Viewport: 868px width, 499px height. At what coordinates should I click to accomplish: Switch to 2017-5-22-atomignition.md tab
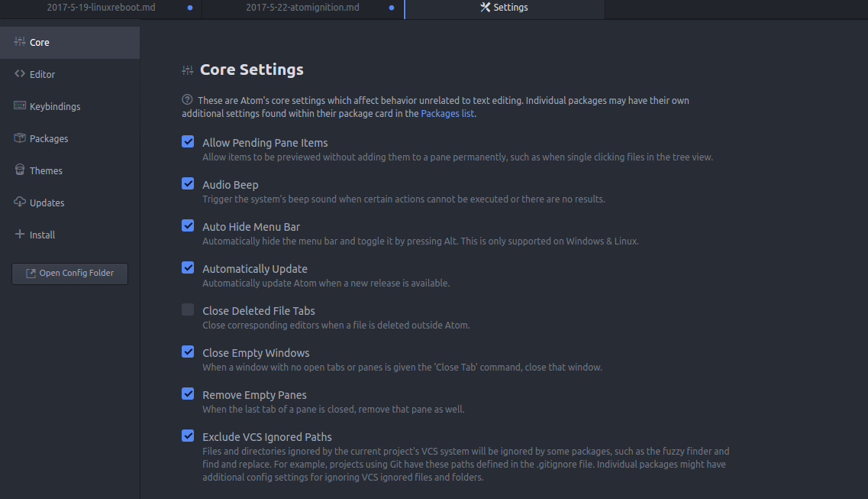[303, 8]
